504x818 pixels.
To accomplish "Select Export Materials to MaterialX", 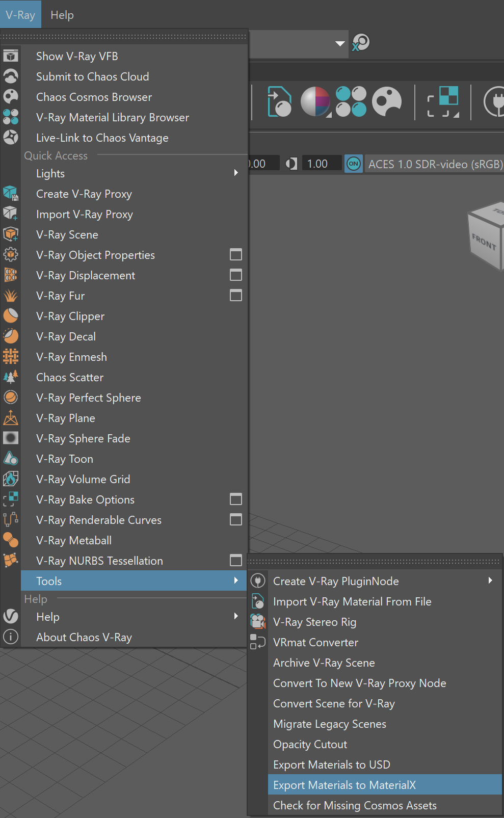I will [x=385, y=784].
